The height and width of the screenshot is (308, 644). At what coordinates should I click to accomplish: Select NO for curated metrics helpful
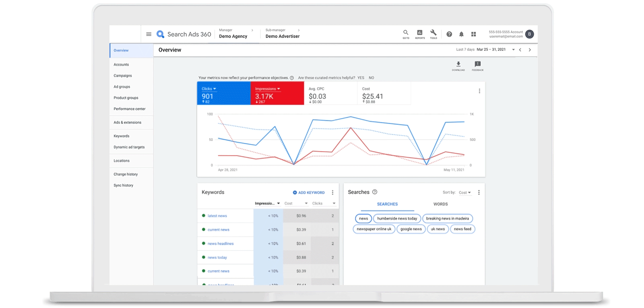371,78
